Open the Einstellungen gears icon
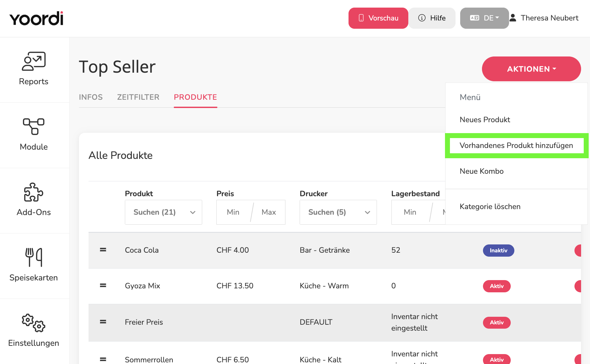Image resolution: width=590 pixels, height=364 pixels. tap(34, 323)
